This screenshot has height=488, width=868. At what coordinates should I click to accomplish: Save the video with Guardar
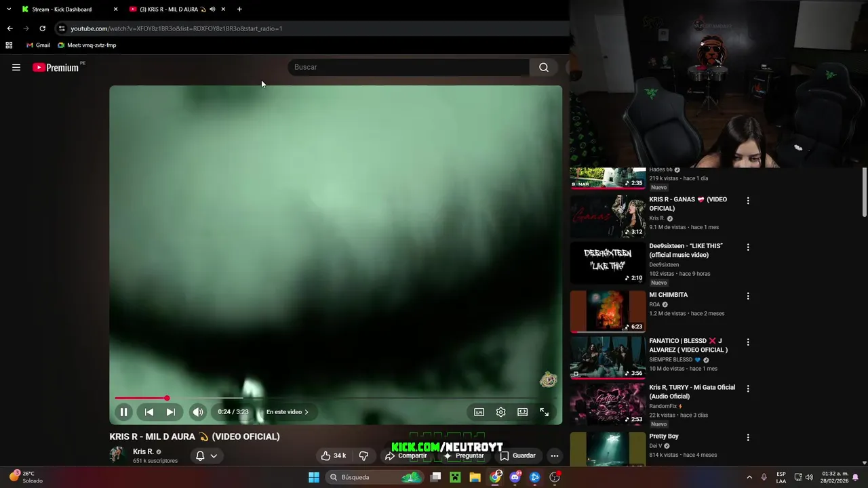pyautogui.click(x=518, y=455)
